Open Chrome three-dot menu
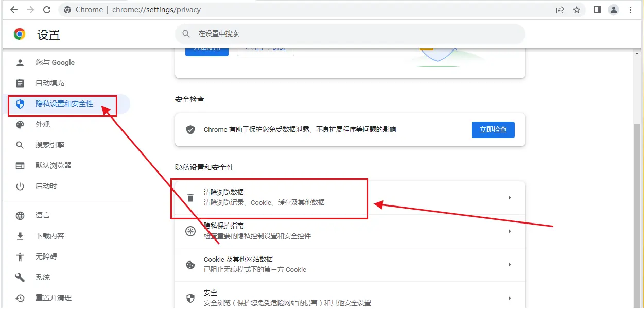The height and width of the screenshot is (309, 644). point(631,10)
